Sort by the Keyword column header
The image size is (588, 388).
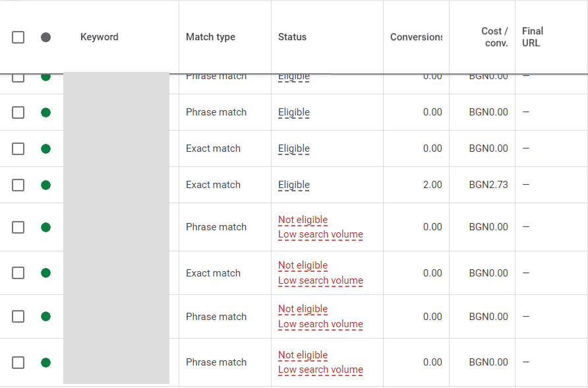pyautogui.click(x=100, y=38)
